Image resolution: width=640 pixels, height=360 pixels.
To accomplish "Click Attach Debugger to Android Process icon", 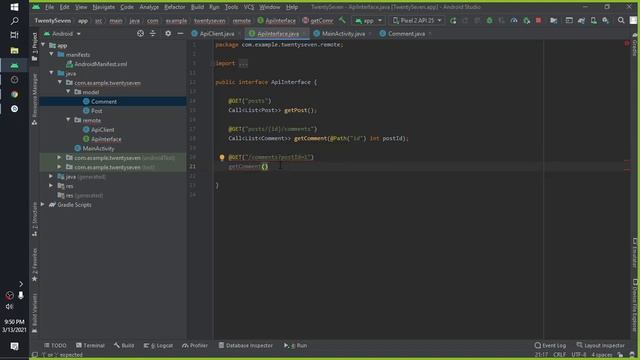I will tap(527, 20).
